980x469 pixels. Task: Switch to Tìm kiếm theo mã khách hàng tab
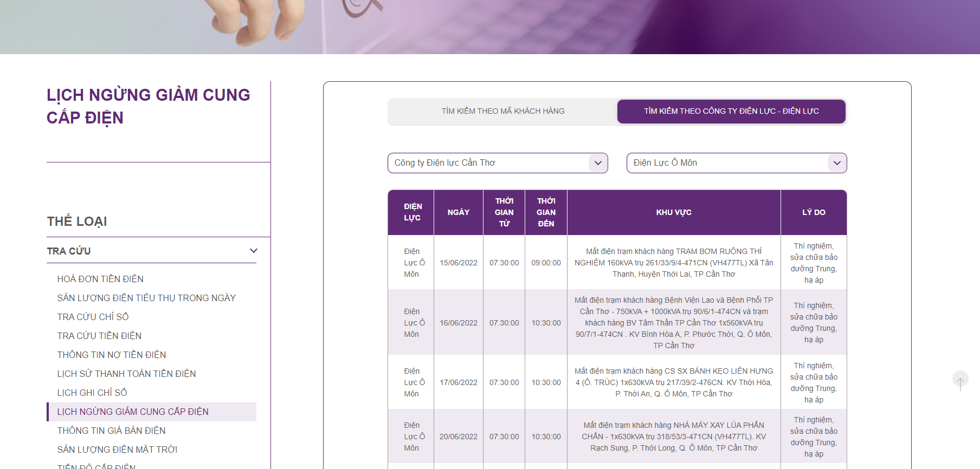pyautogui.click(x=502, y=111)
